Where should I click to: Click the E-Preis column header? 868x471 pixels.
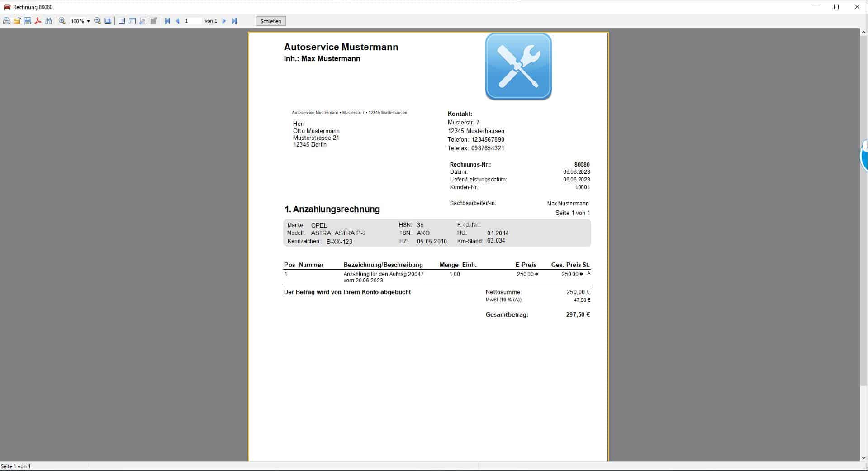click(x=526, y=265)
